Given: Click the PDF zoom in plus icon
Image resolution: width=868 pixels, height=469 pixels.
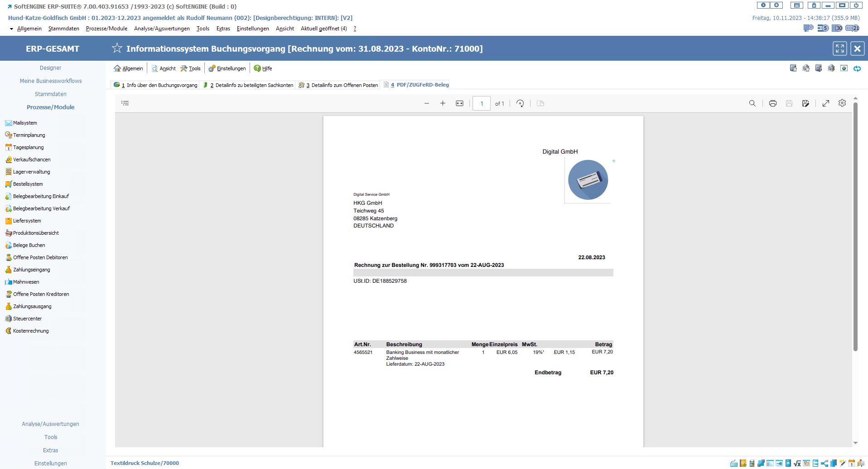Looking at the screenshot, I should 443,103.
